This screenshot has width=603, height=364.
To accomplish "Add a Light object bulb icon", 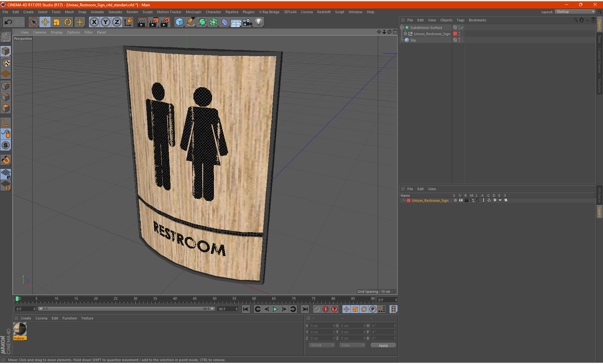I will point(259,22).
